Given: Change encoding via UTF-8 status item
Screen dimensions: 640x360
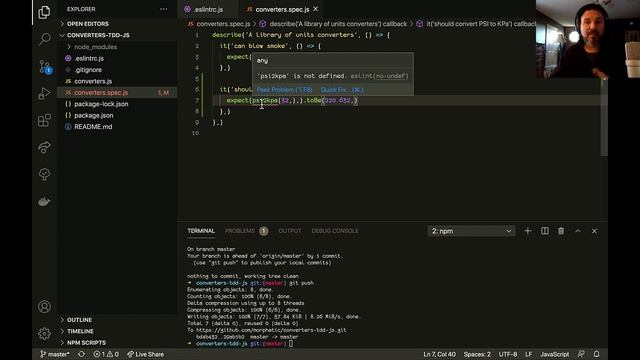Looking at the screenshot, I should point(508,354).
